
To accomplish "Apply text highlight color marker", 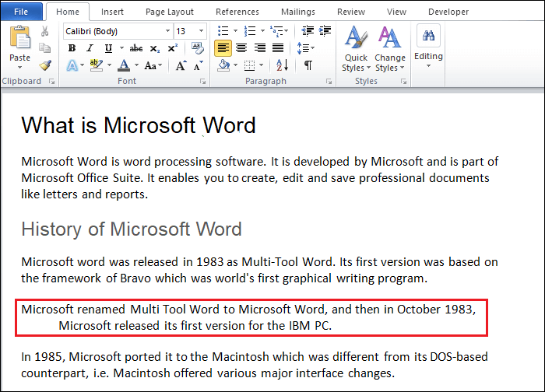I will (96, 65).
